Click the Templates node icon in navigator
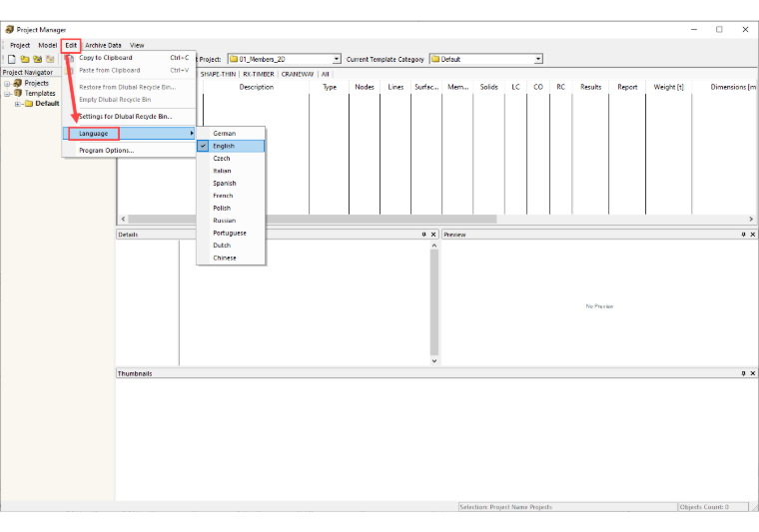This screenshot has height=532, width=759. (x=18, y=93)
